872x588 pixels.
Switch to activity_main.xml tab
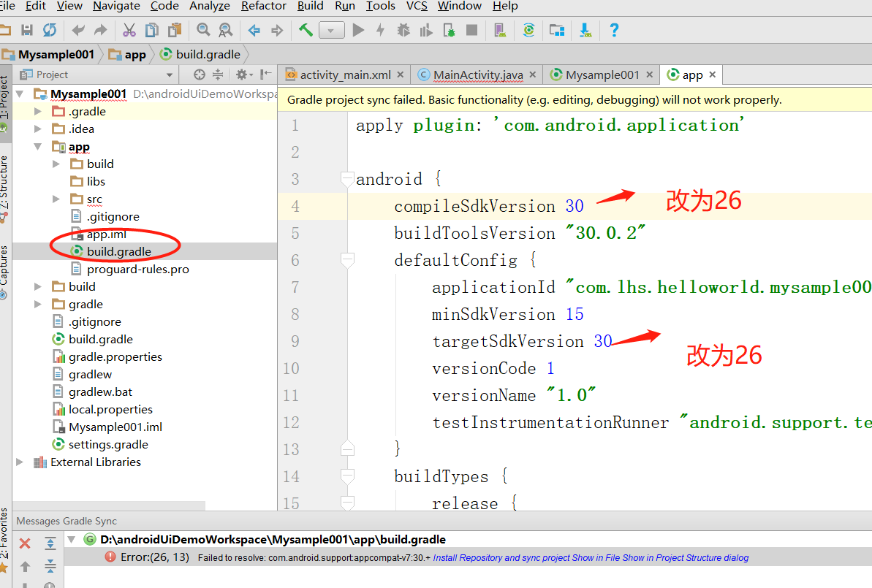[x=345, y=75]
